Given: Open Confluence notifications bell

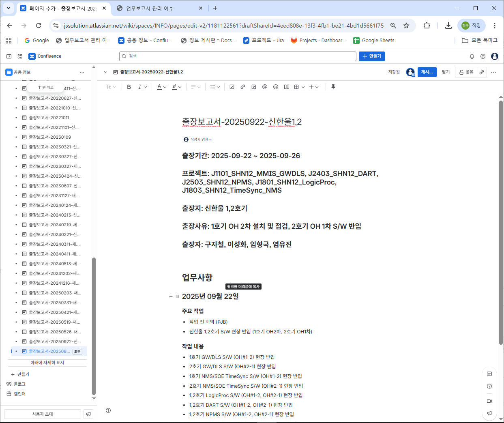Looking at the screenshot, I should pyautogui.click(x=472, y=56).
